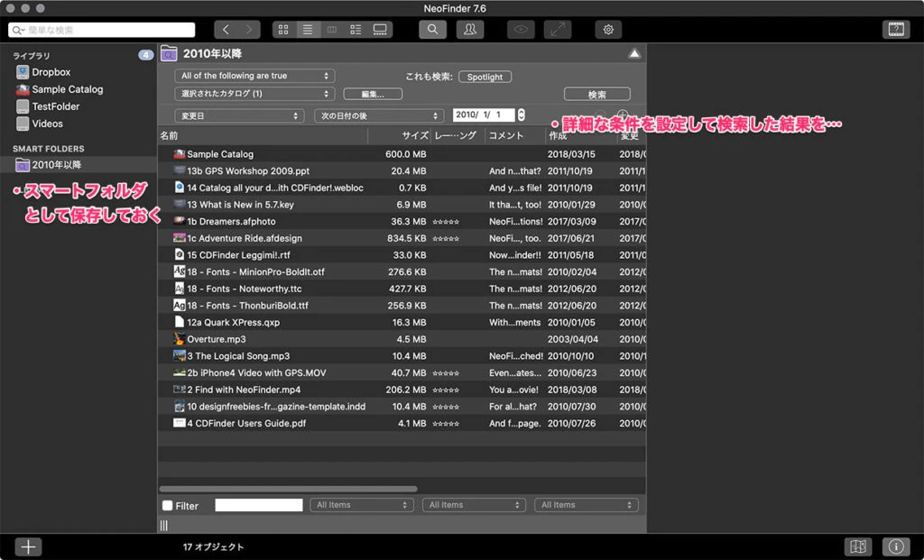Select Sample Catalog in the sidebar

click(67, 89)
